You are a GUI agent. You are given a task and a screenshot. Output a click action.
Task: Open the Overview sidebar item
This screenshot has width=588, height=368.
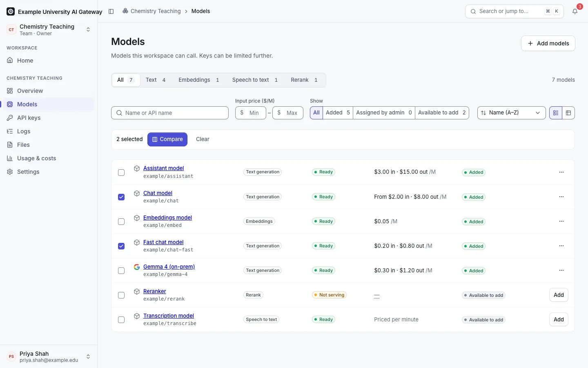tap(49, 91)
